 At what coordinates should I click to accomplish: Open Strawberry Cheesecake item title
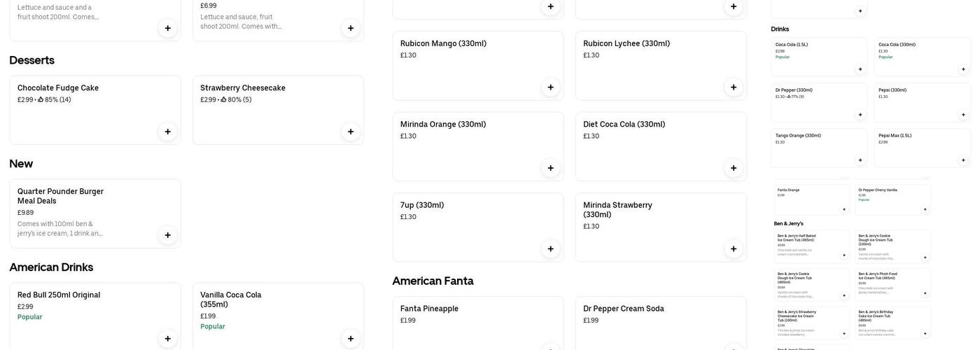pos(243,88)
